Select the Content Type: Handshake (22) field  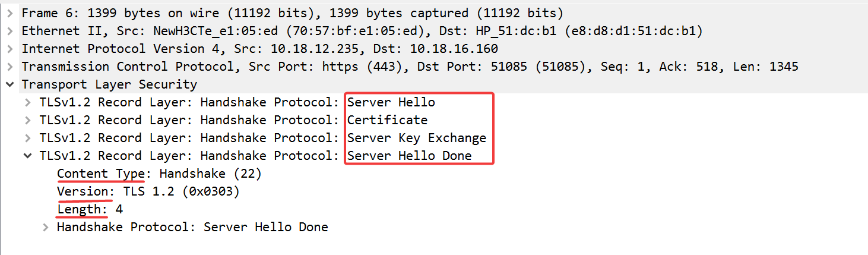[x=159, y=174]
